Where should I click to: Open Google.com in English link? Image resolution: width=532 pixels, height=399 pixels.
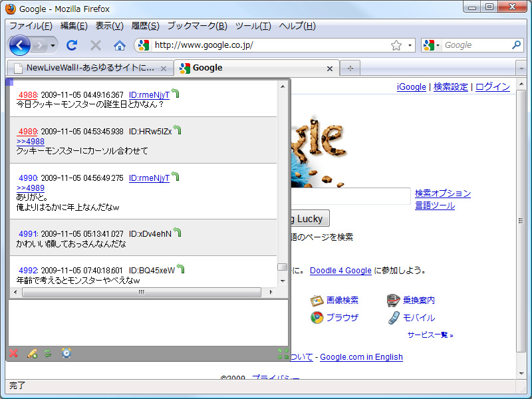click(361, 357)
